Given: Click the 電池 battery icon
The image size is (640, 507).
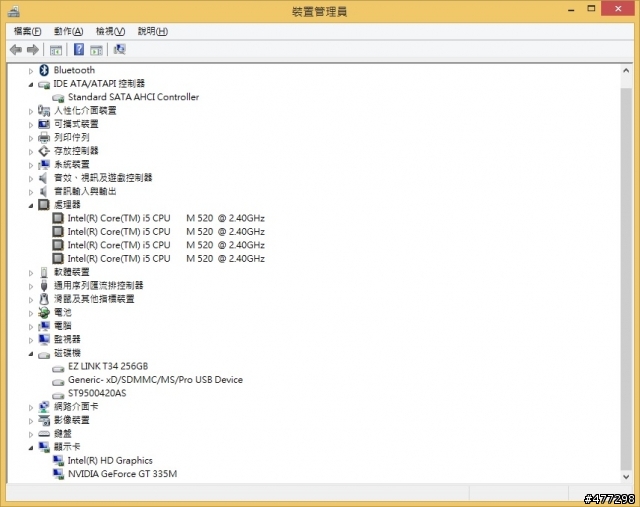Looking at the screenshot, I should pos(44,313).
